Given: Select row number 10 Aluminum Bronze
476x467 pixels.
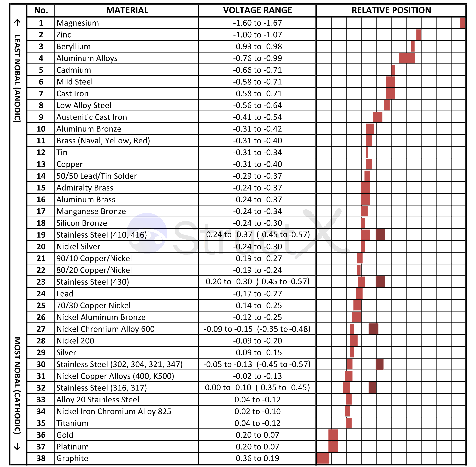Looking at the screenshot, I should (x=41, y=129).
